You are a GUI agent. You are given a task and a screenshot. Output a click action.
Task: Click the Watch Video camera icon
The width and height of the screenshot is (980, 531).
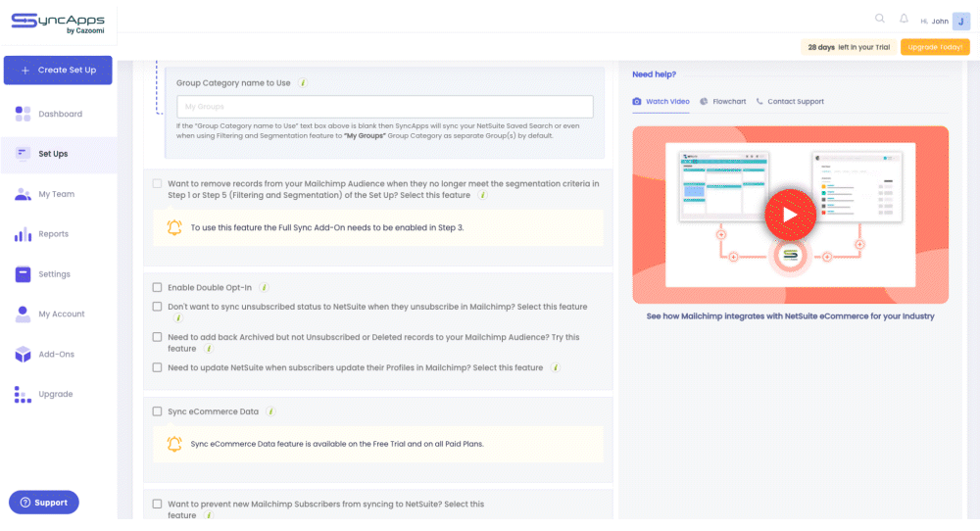[x=637, y=101]
